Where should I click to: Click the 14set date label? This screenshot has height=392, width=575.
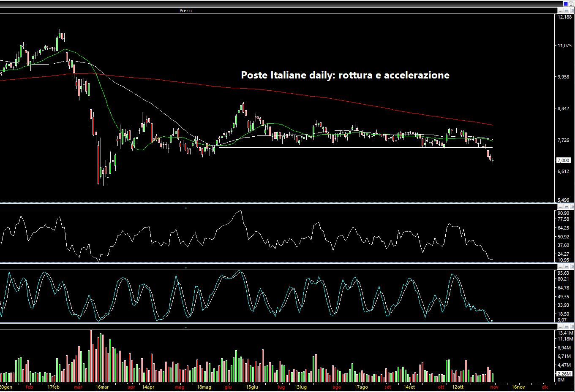(409, 387)
